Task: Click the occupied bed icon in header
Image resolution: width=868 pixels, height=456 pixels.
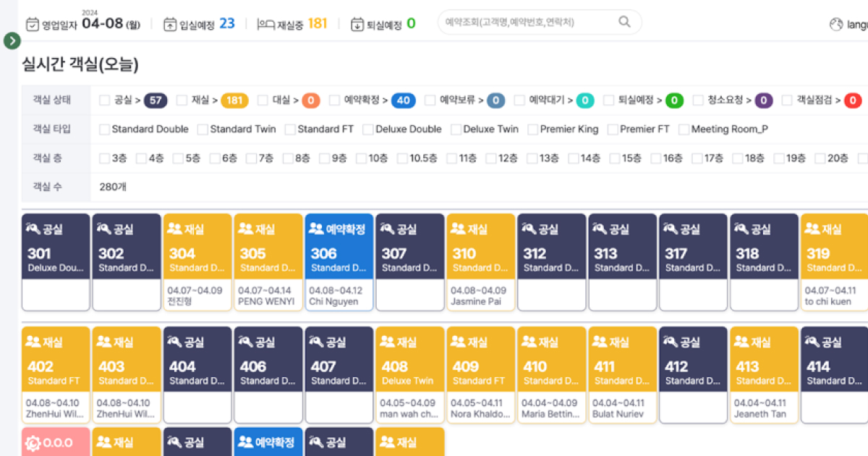Action: tap(266, 24)
